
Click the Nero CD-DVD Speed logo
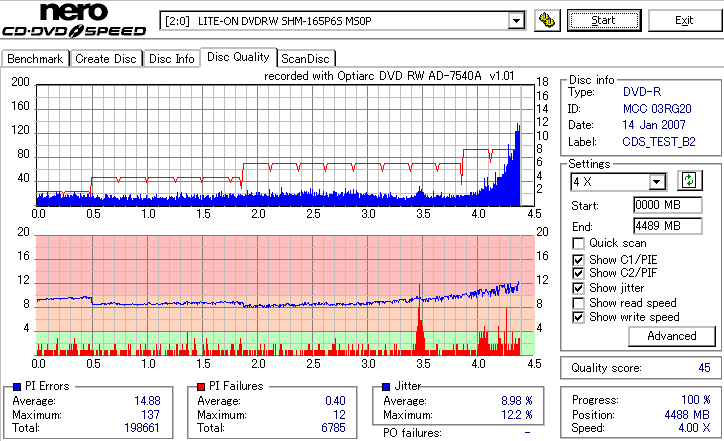point(74,20)
